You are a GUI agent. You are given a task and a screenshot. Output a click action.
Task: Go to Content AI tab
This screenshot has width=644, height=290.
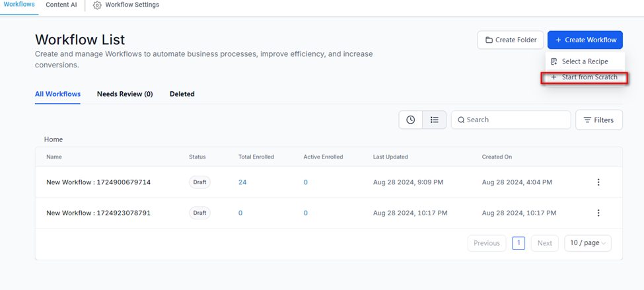pyautogui.click(x=61, y=5)
